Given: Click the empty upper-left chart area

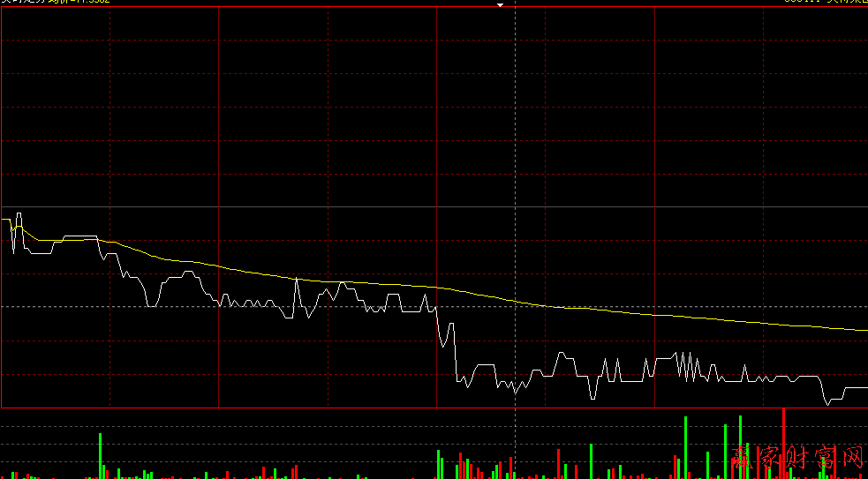Looking at the screenshot, I should (x=106, y=88).
